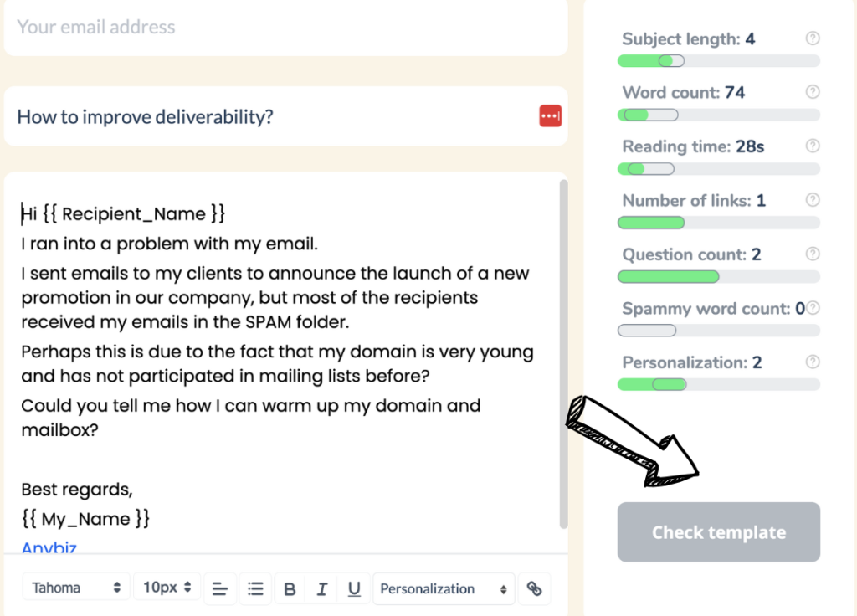This screenshot has width=857, height=616.
Task: Show help for Reading time
Action: click(x=813, y=146)
